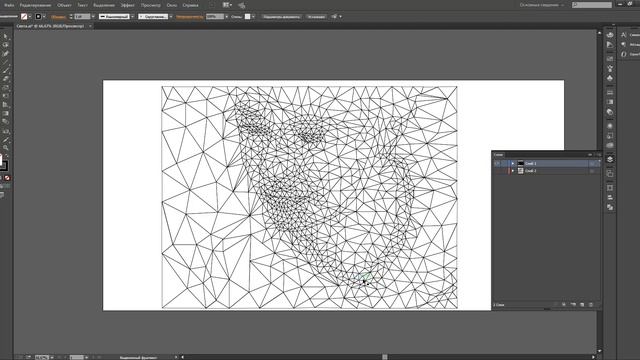
Task: Open the workspace switcher dropdown
Action: coord(542,5)
